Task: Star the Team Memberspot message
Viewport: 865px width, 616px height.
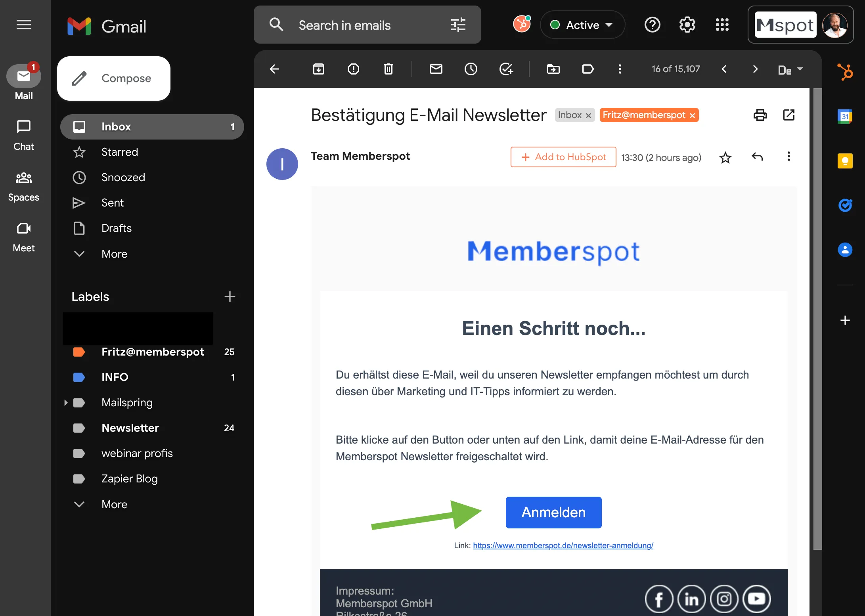Action: pyautogui.click(x=725, y=157)
